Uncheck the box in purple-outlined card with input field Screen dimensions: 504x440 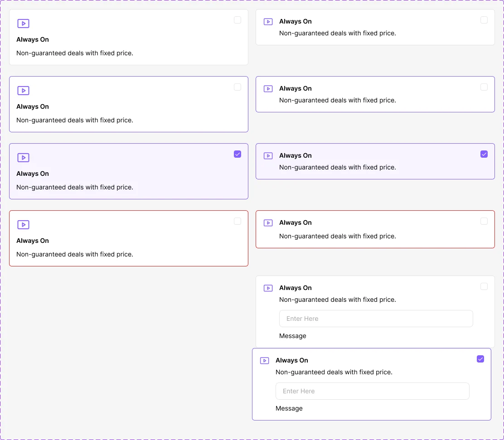(480, 359)
